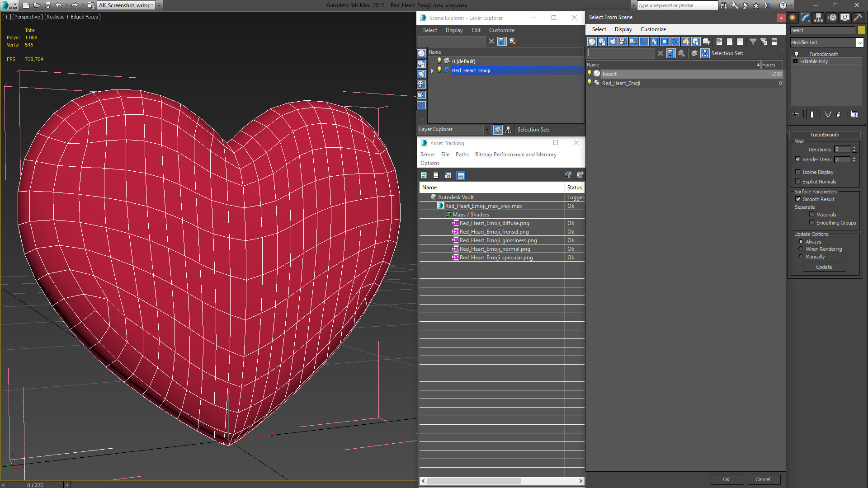Select When Rendering update option
868x488 pixels.
tap(801, 249)
